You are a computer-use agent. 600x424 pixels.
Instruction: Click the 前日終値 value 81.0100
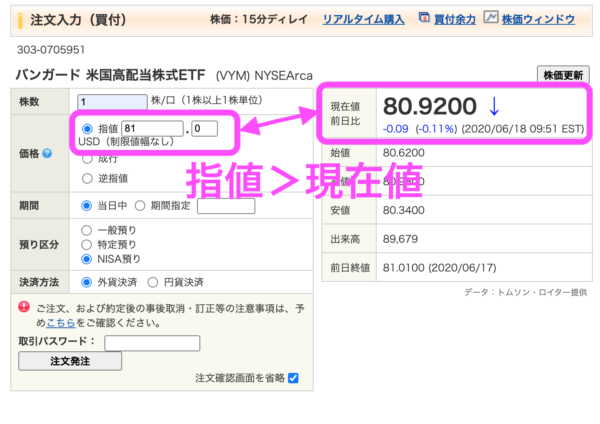pos(402,268)
